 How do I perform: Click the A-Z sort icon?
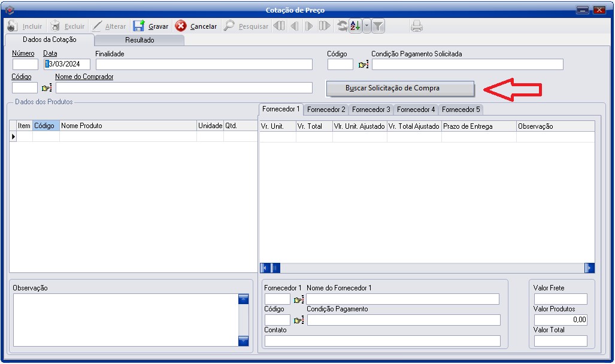[355, 26]
